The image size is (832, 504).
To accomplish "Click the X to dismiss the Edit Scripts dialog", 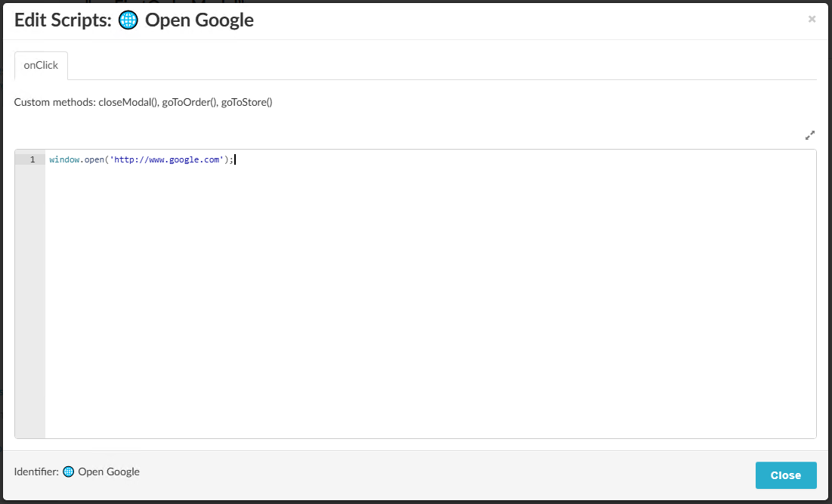I will 812,19.
